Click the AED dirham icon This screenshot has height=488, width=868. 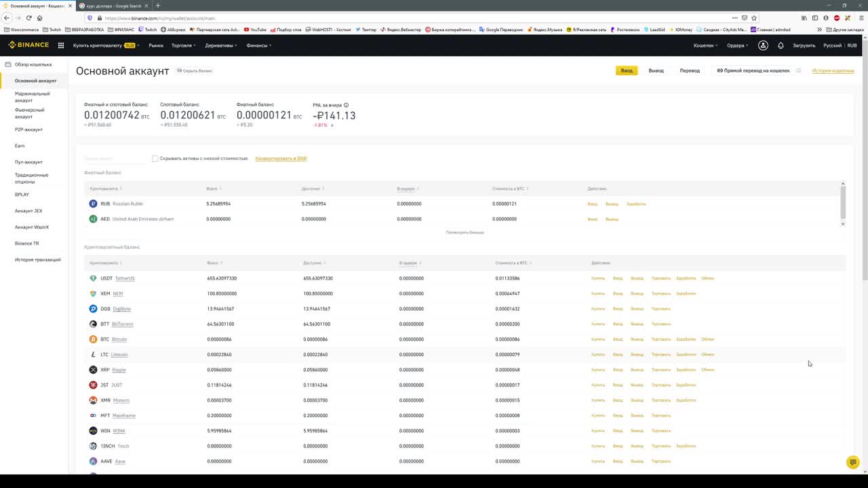pos(94,219)
